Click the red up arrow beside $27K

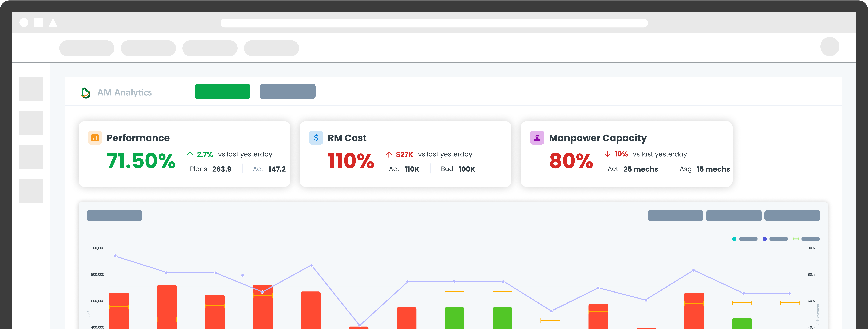389,155
